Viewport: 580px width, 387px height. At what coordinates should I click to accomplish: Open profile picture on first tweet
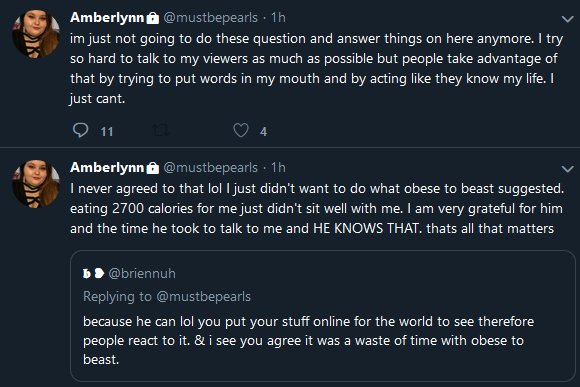tap(36, 34)
